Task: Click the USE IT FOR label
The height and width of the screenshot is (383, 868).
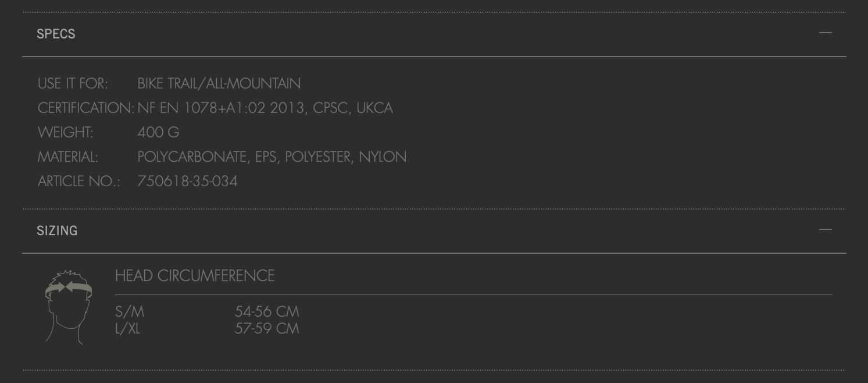Action: point(73,83)
